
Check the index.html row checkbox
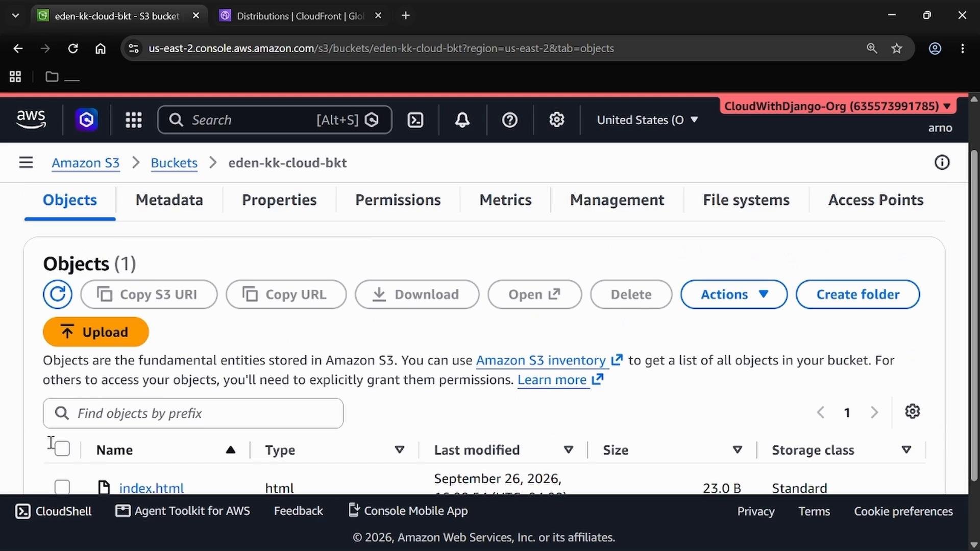pyautogui.click(x=62, y=487)
